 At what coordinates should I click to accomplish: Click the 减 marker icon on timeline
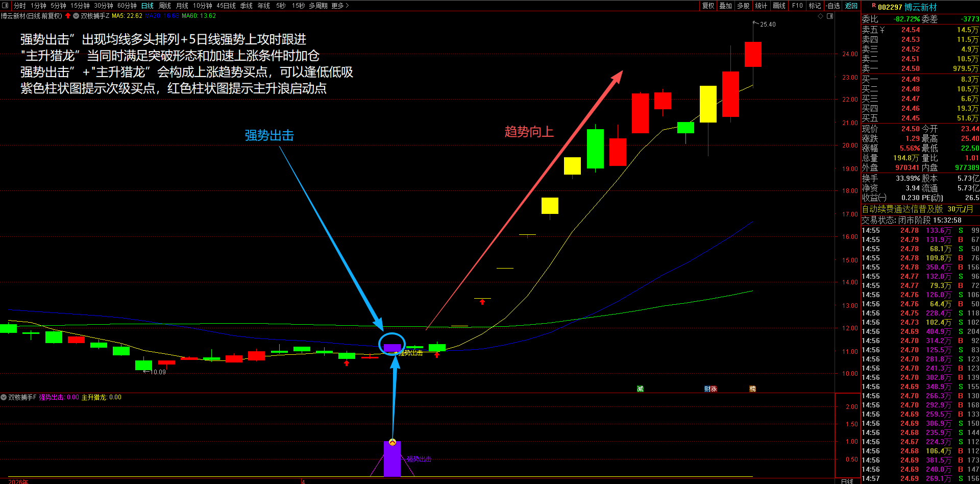[x=640, y=389]
